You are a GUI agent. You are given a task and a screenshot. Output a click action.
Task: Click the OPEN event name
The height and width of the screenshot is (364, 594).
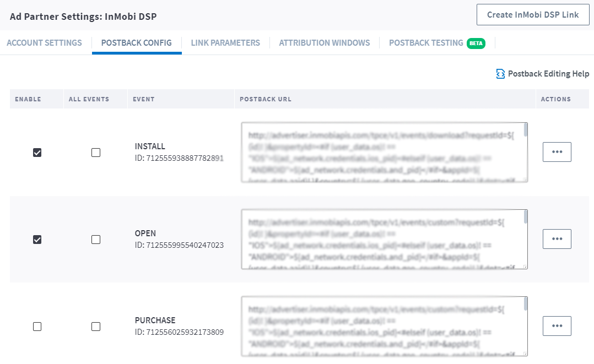click(x=145, y=233)
